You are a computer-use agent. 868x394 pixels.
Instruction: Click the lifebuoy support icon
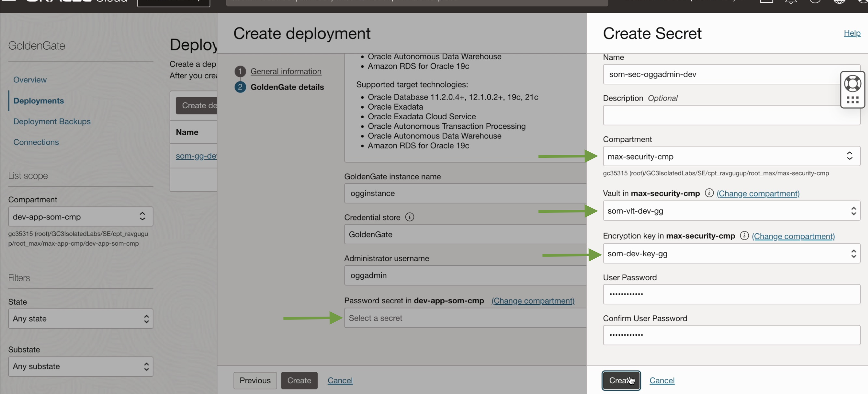[852, 83]
